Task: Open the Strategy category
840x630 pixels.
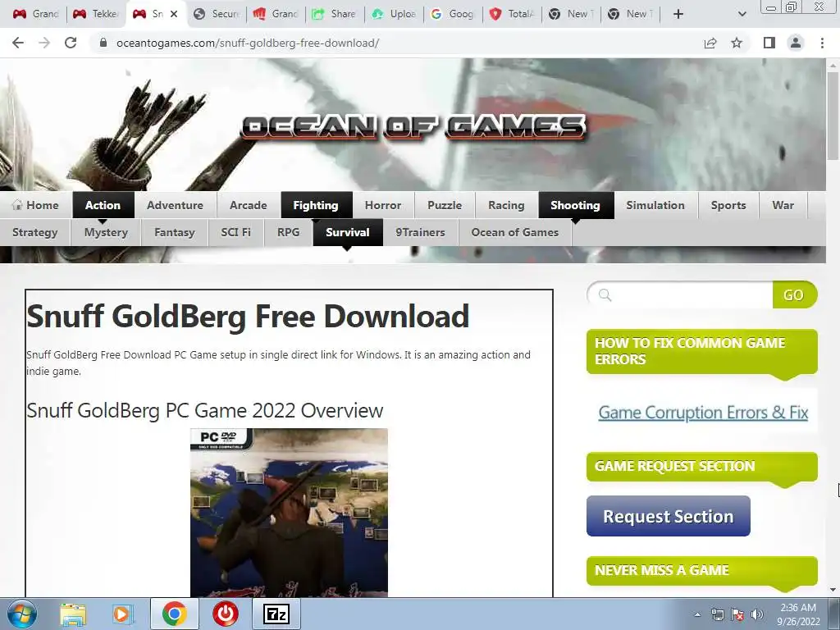Action: 34,232
